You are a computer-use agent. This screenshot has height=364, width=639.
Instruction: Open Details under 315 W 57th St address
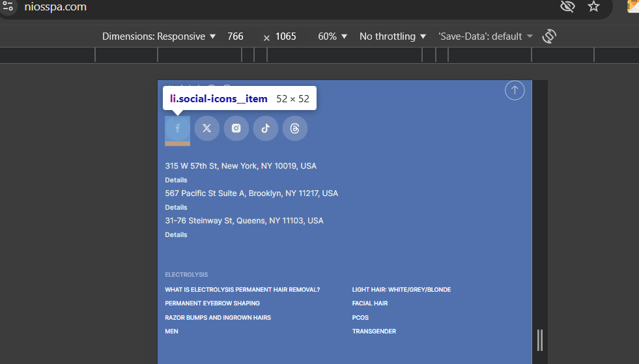click(x=176, y=180)
